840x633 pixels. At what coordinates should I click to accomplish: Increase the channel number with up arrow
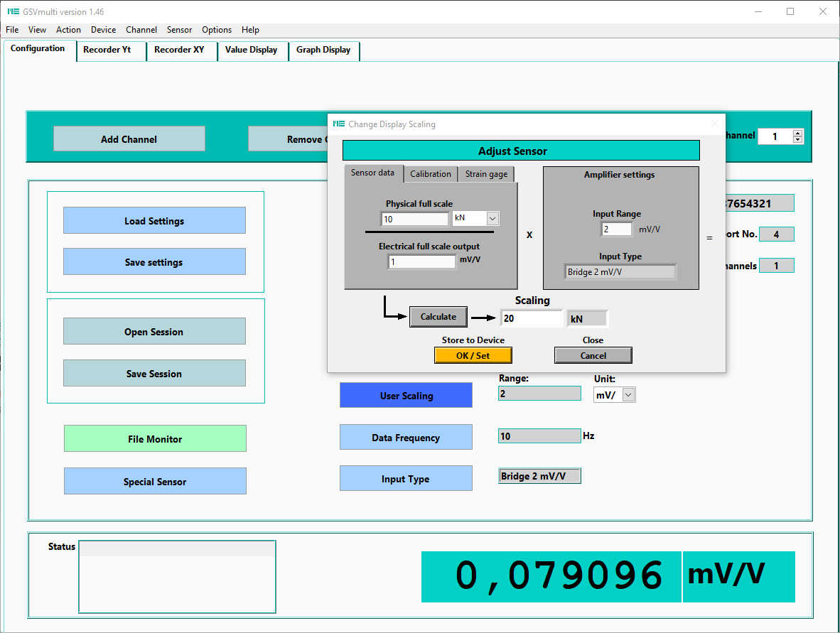(x=797, y=133)
